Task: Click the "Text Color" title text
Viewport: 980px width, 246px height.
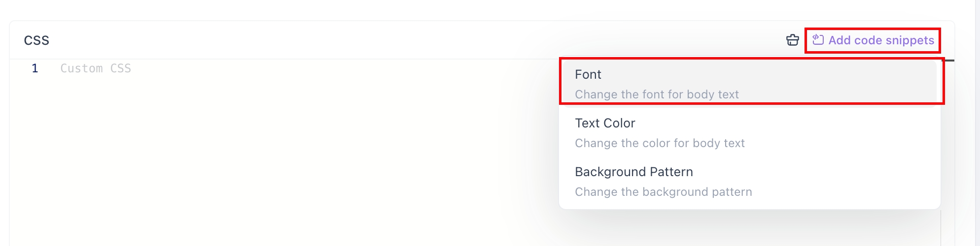Action: tap(605, 123)
